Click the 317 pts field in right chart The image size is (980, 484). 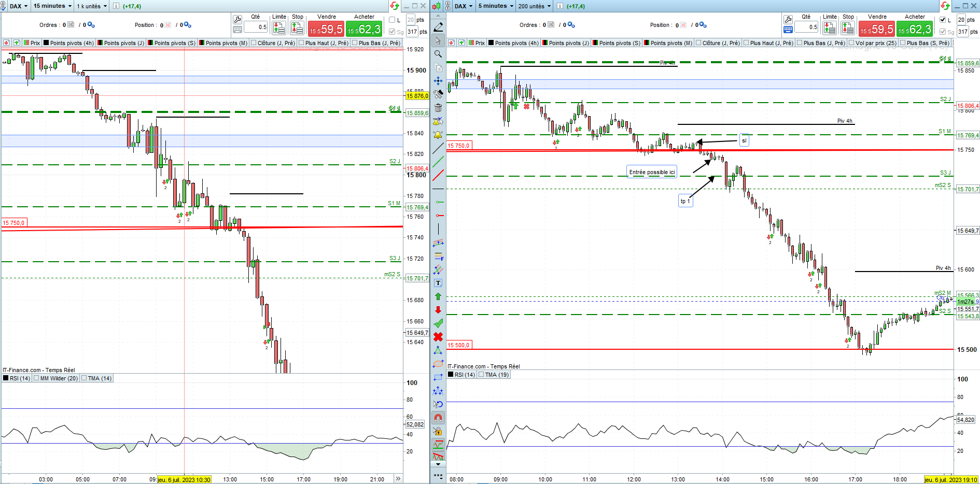point(963,32)
